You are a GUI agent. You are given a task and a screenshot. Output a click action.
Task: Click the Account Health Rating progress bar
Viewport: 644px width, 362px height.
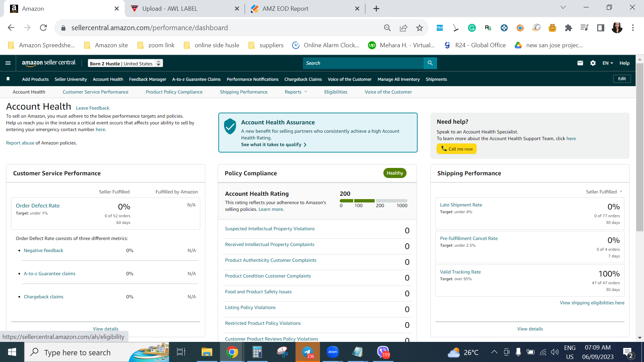373,201
